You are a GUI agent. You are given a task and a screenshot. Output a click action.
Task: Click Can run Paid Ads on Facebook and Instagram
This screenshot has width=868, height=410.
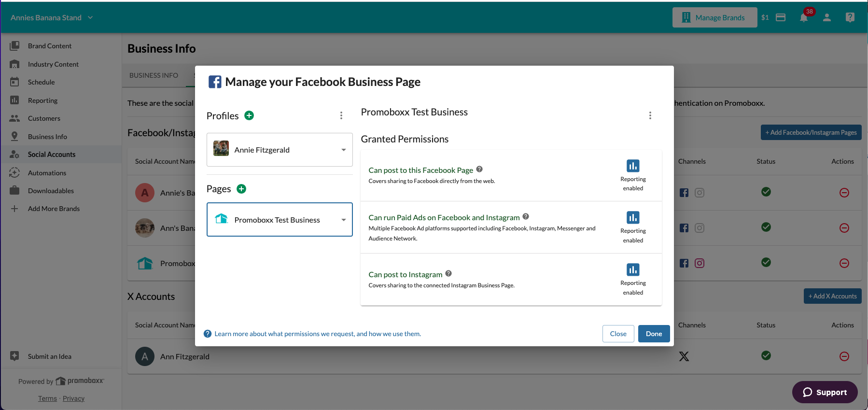(444, 217)
